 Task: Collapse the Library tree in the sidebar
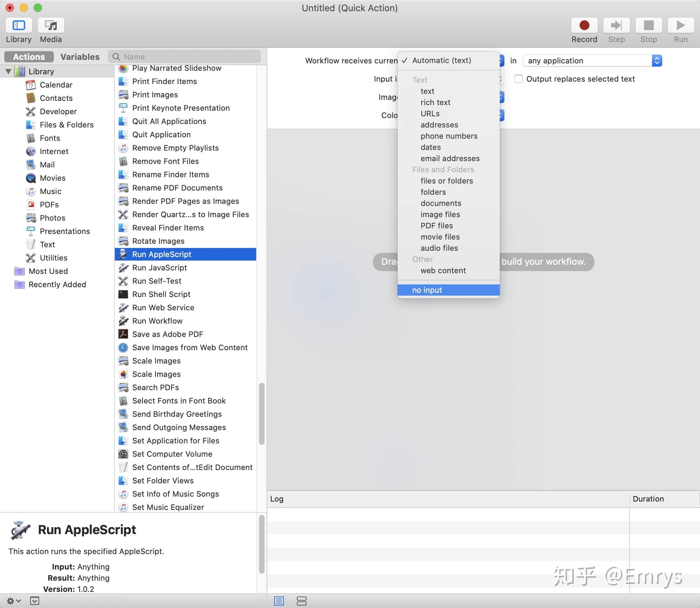tap(8, 71)
